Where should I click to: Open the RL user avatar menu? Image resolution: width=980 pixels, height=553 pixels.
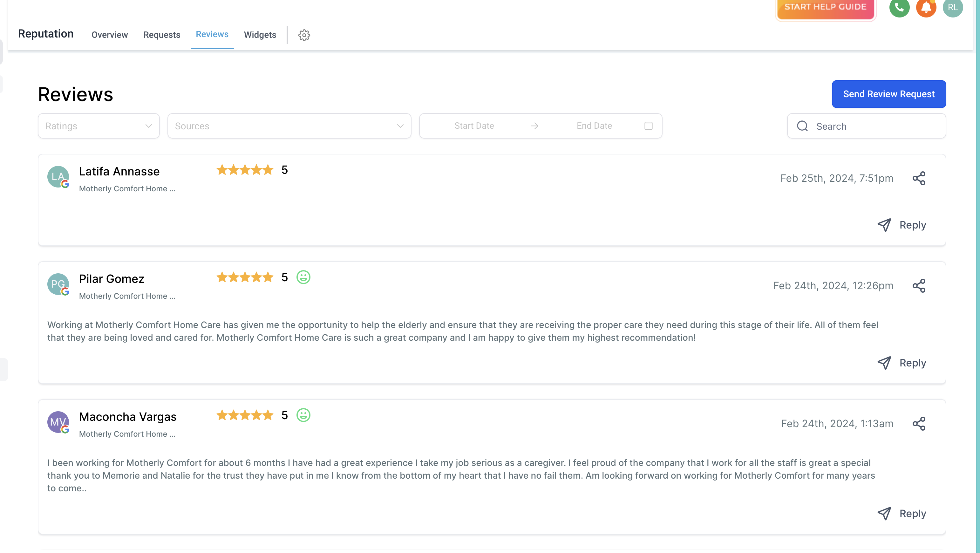click(953, 8)
